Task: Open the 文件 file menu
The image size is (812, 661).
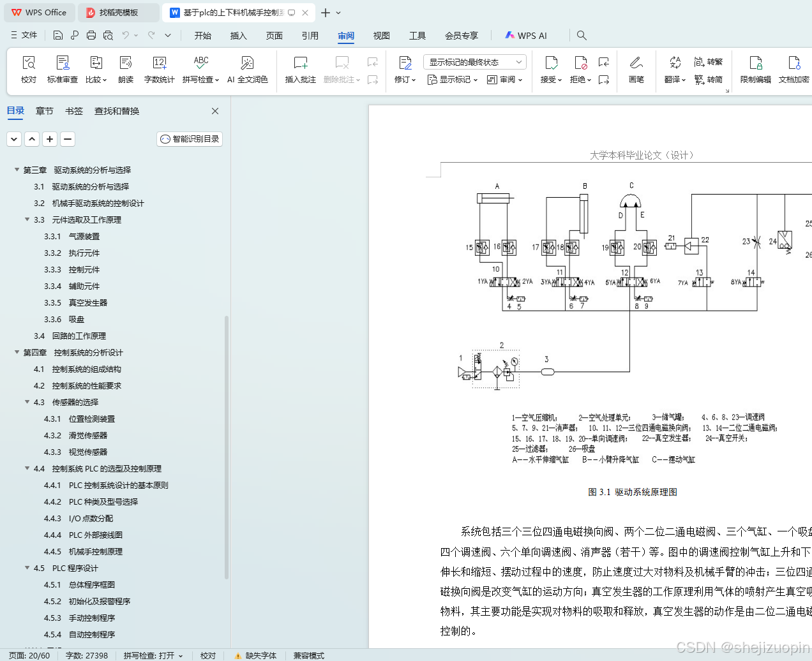Action: (24, 35)
